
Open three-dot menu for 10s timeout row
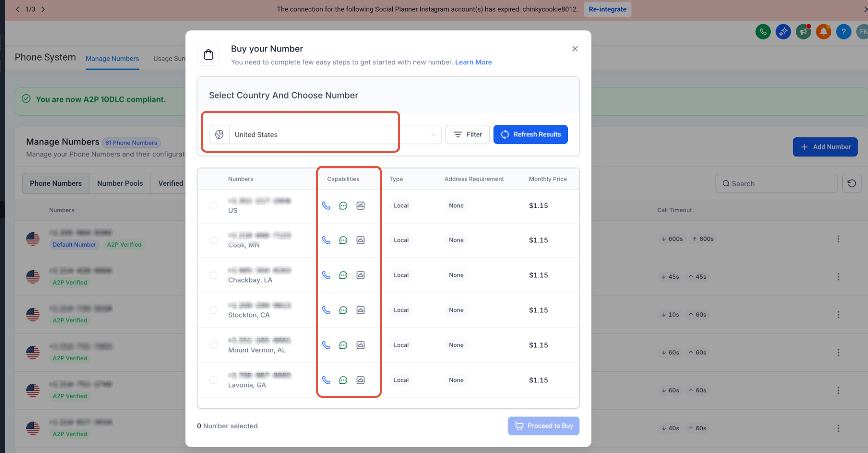(838, 315)
